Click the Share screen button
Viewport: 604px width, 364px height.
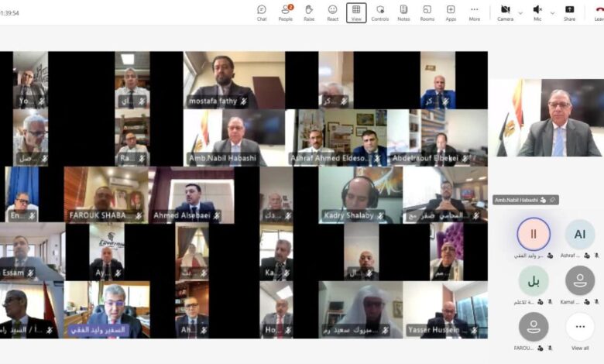[x=569, y=12]
